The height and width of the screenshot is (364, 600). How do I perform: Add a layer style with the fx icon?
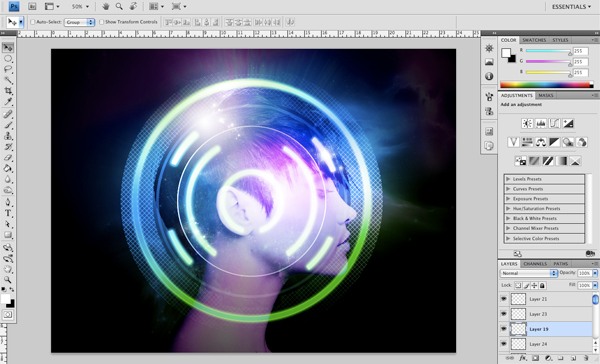click(523, 358)
